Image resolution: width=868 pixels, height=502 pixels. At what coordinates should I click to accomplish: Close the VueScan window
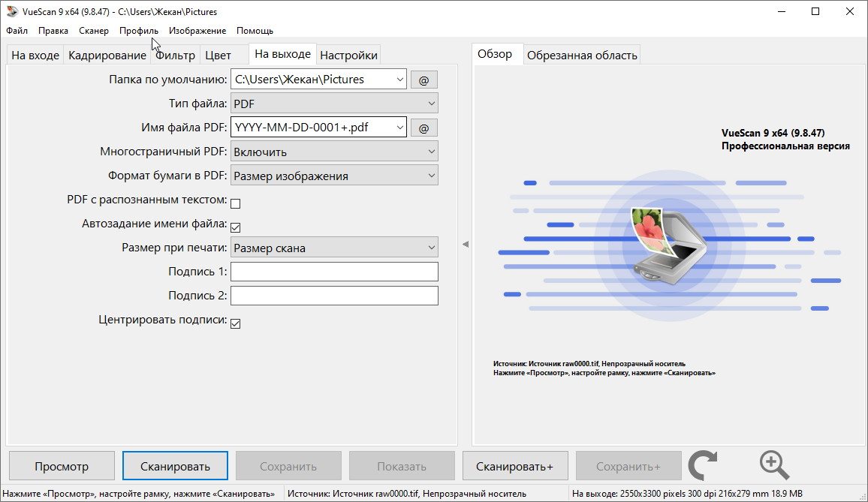pos(850,11)
